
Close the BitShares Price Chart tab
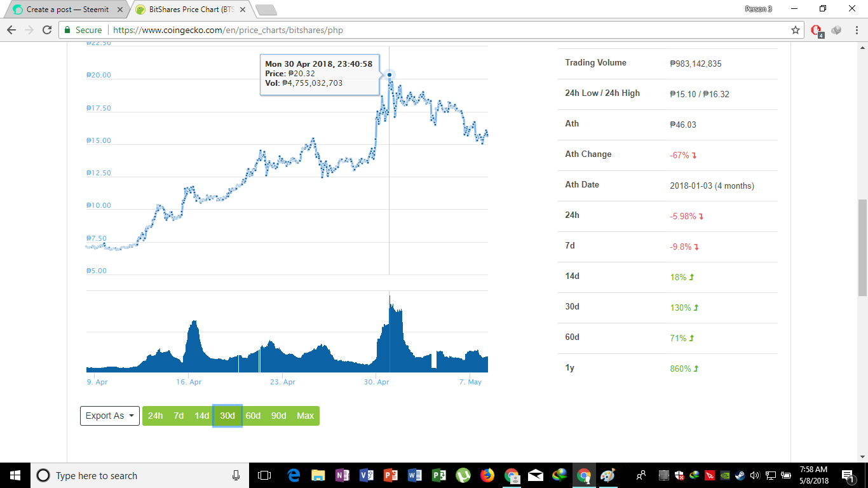(x=242, y=10)
